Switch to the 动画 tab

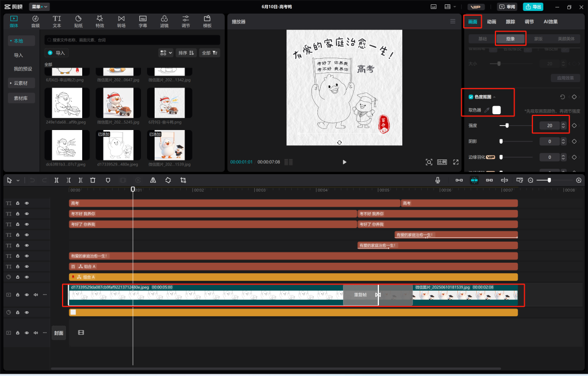click(492, 22)
